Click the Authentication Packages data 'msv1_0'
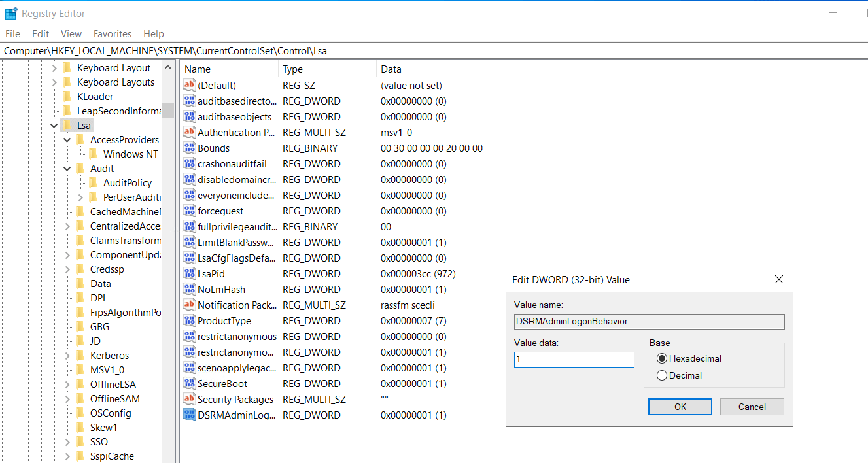This screenshot has width=868, height=463. pos(396,132)
